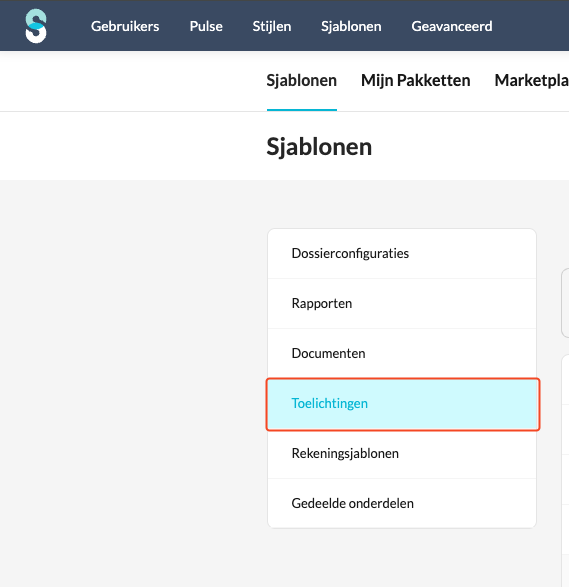Click the partly visible card at right edge
Screen dimensions: 569x587
pos(565,303)
